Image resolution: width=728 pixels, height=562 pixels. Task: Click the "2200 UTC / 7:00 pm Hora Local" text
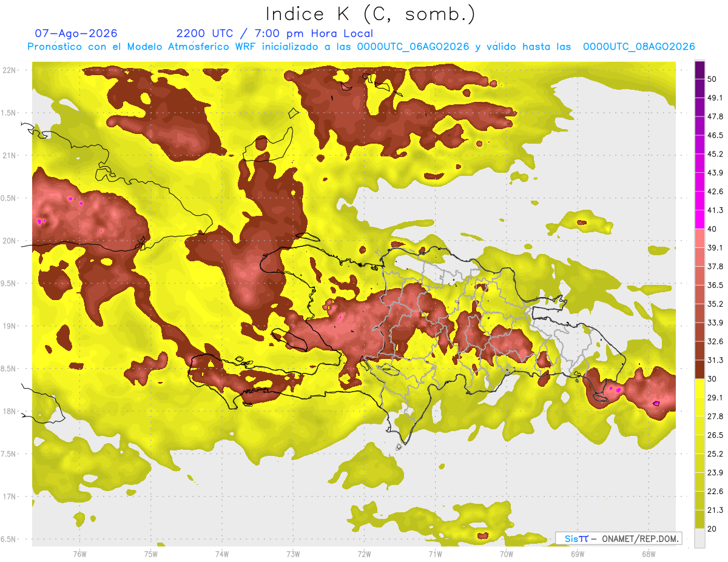pos(275,33)
